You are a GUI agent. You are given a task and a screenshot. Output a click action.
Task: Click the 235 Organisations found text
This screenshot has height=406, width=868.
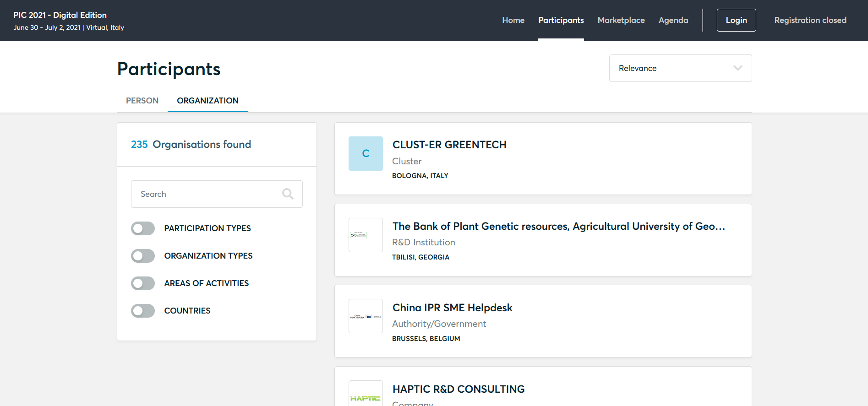pyautogui.click(x=191, y=145)
